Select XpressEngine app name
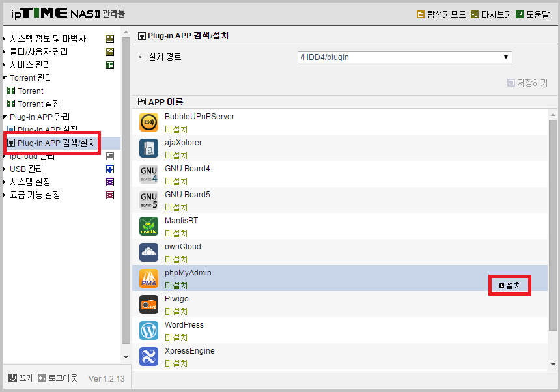Image resolution: width=560 pixels, height=392 pixels. (x=189, y=351)
